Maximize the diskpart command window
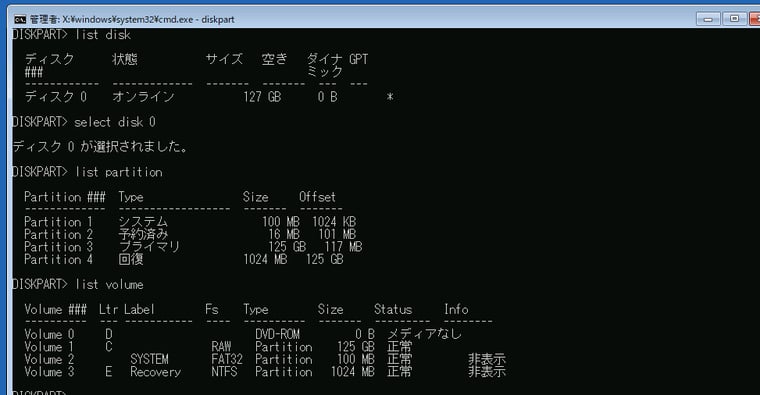 (734, 19)
